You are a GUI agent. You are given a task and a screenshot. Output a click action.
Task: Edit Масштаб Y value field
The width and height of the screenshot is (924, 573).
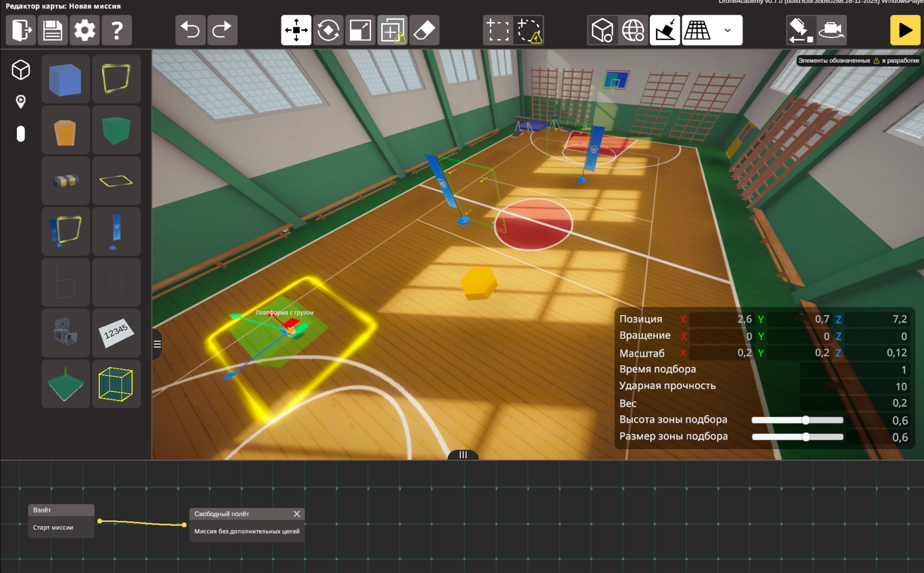(x=799, y=353)
